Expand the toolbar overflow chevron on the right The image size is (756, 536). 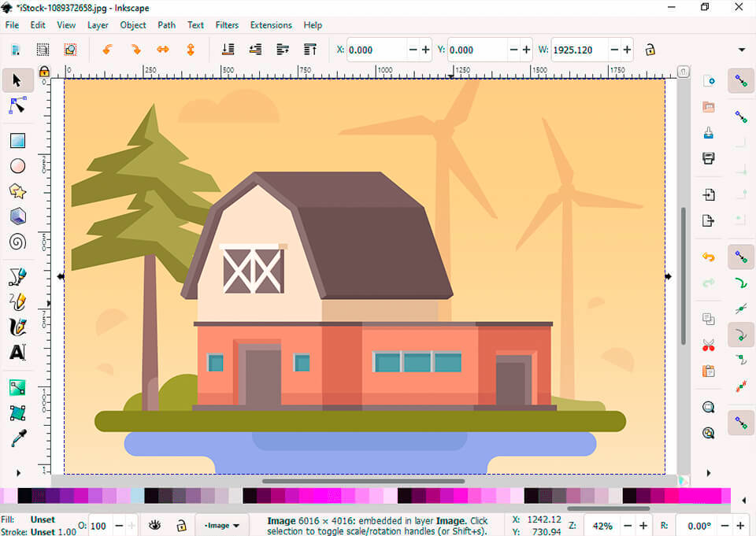(743, 50)
